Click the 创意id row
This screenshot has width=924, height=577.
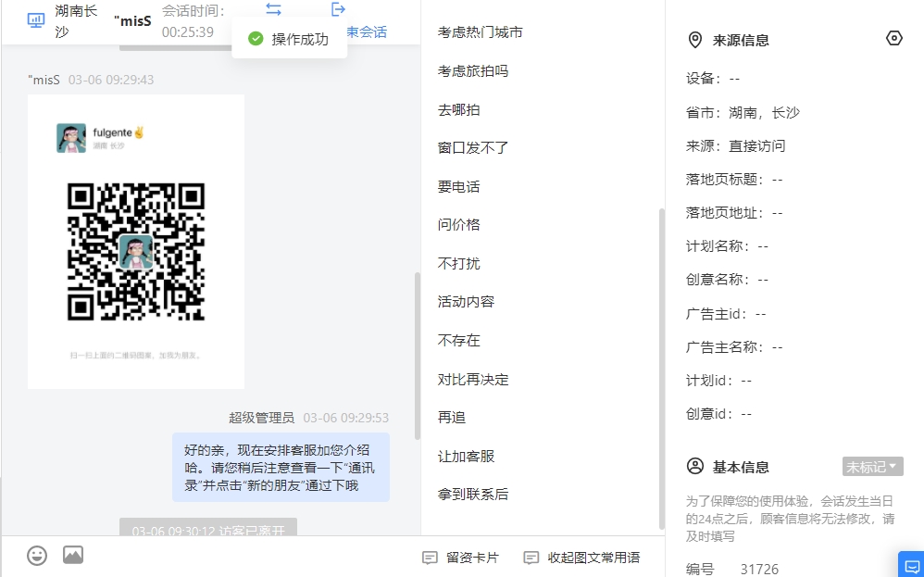tap(719, 414)
